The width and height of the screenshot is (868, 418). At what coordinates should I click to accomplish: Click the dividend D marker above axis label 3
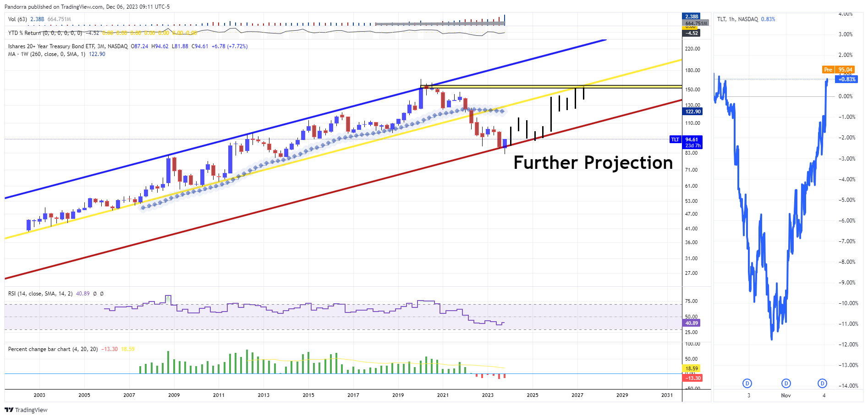[747, 384]
